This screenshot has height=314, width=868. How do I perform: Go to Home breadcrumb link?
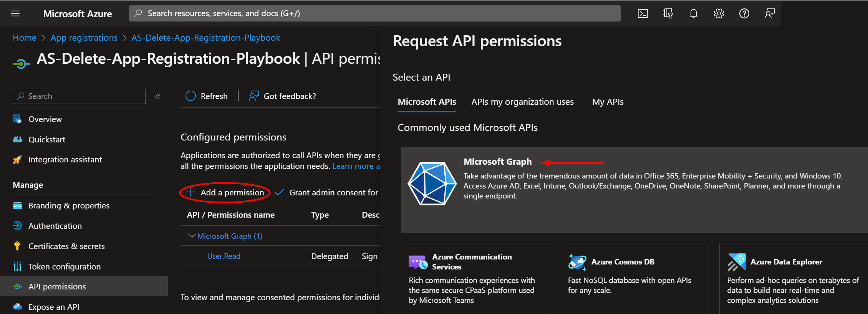coord(25,38)
